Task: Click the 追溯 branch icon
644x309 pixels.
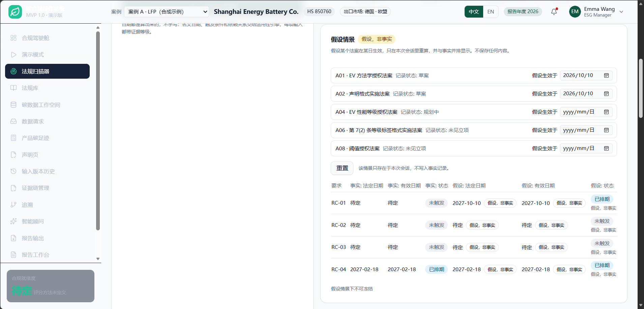Action: 13,205
